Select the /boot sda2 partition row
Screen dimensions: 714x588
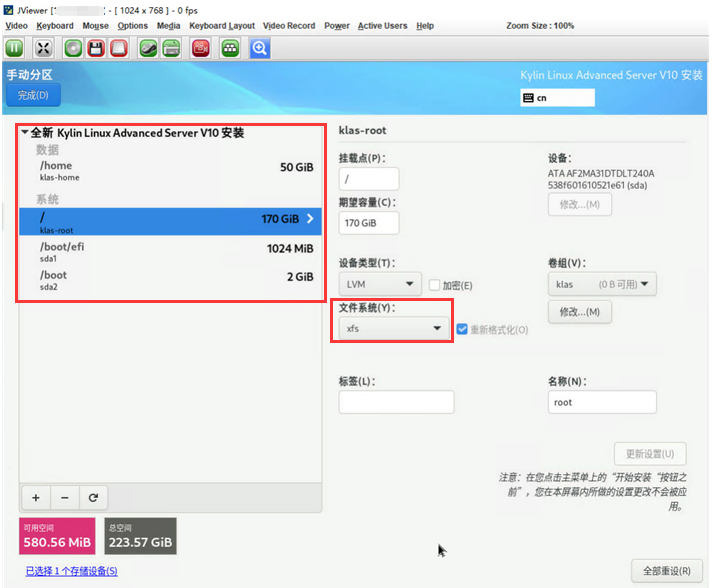coord(170,280)
